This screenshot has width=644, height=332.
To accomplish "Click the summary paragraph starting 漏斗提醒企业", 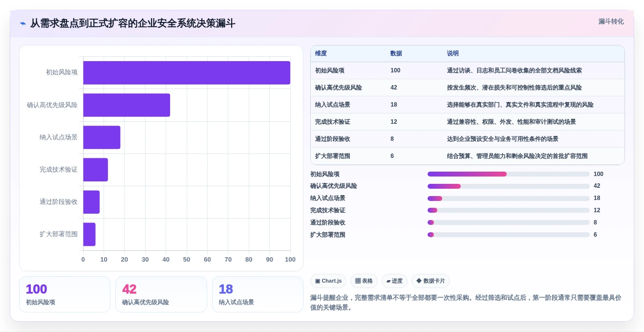I will point(466,303).
